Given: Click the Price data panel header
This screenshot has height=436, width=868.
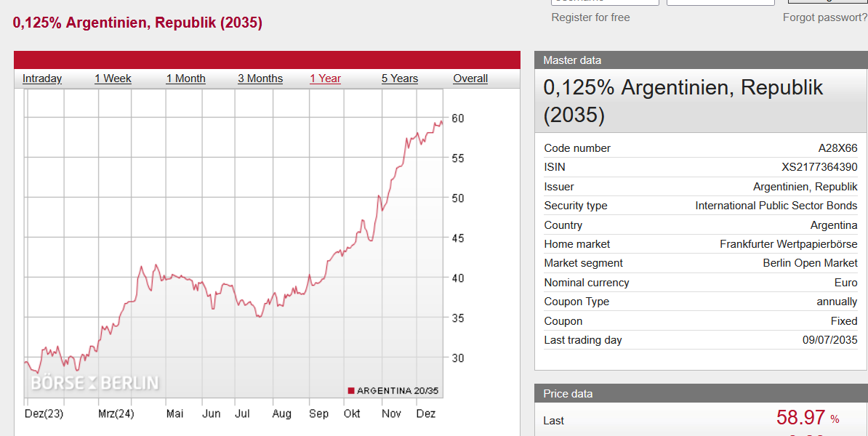Looking at the screenshot, I should click(x=701, y=393).
